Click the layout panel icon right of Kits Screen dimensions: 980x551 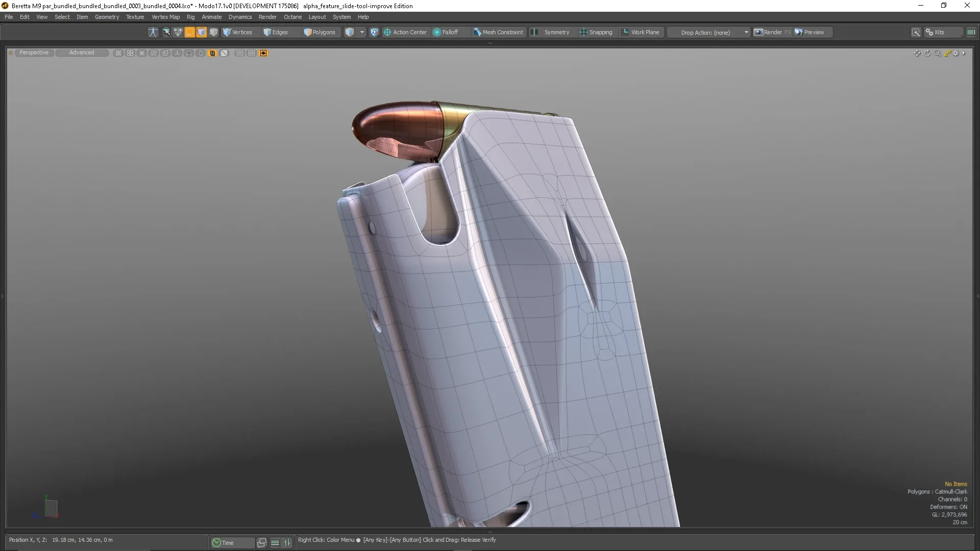[971, 32]
